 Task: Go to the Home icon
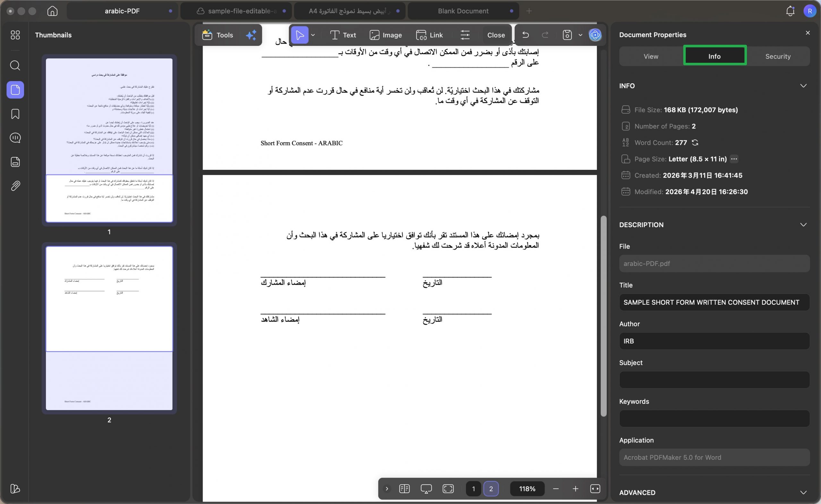tap(52, 11)
